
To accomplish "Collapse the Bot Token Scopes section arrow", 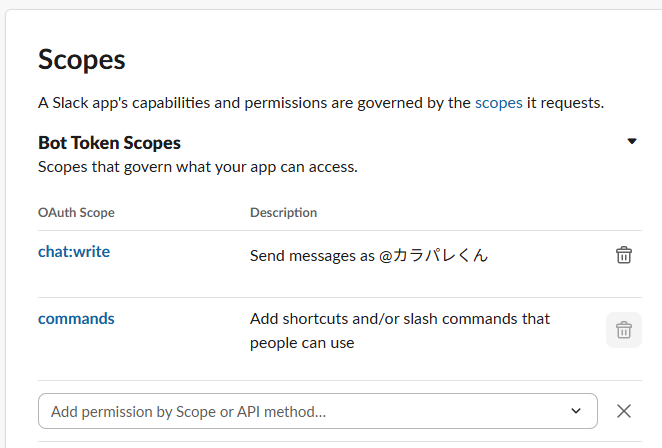I will (632, 142).
